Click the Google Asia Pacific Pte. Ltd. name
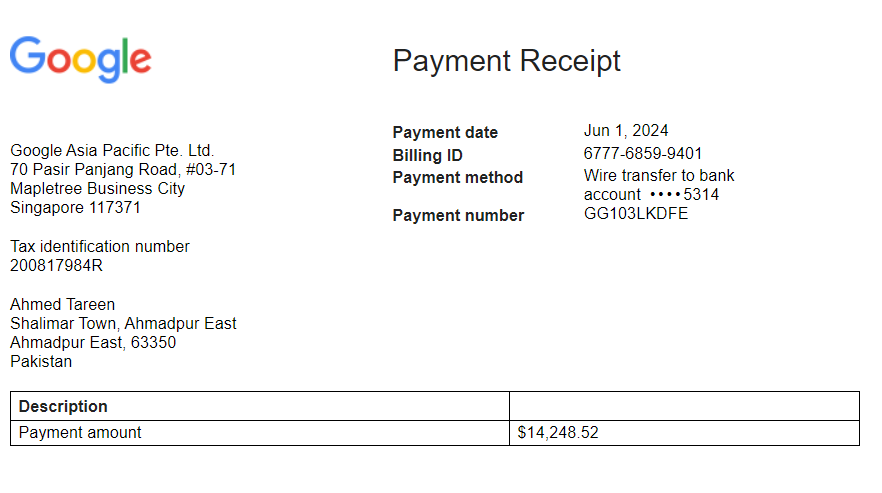Viewport: 882px width, 493px height. pos(112,151)
